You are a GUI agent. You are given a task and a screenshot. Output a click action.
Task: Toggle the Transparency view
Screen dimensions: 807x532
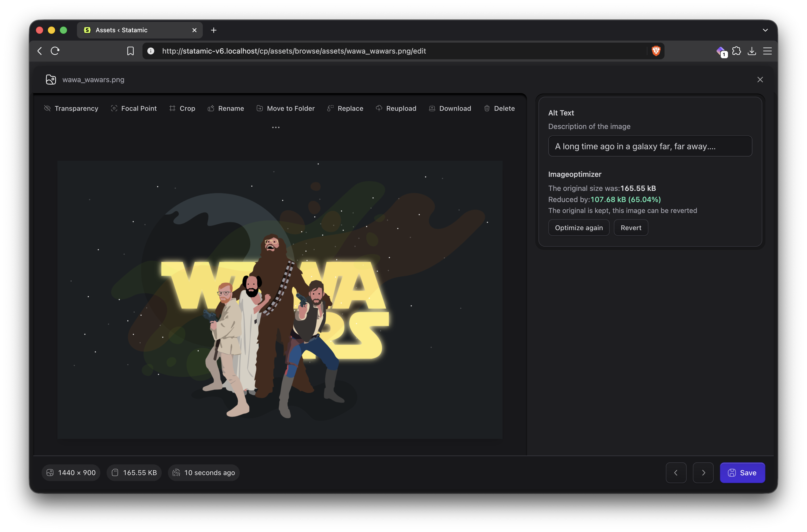[x=71, y=108]
